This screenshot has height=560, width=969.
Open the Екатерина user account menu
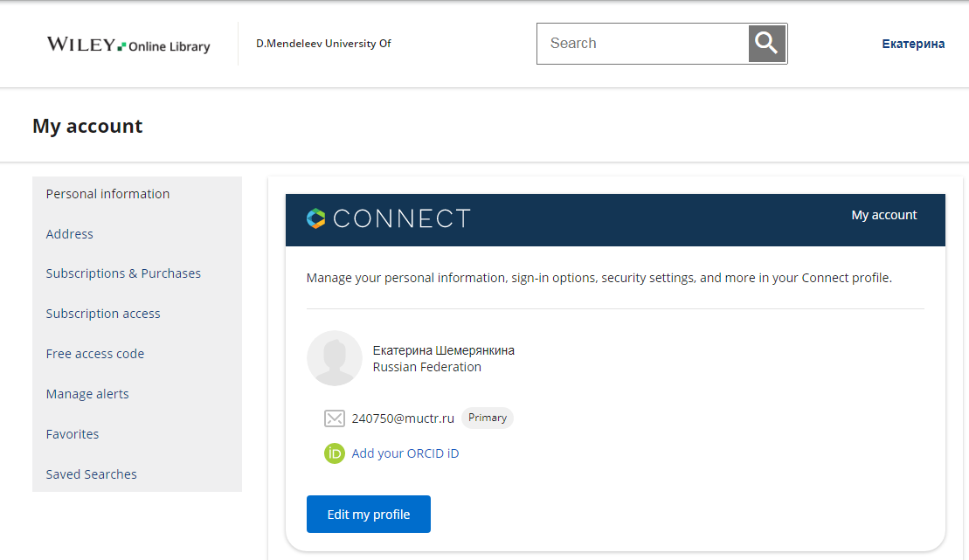912,44
